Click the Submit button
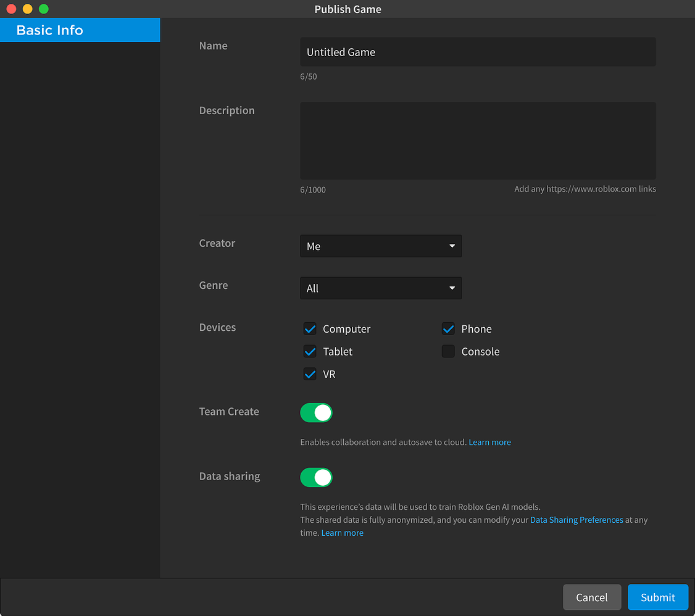The width and height of the screenshot is (695, 616). point(657,597)
